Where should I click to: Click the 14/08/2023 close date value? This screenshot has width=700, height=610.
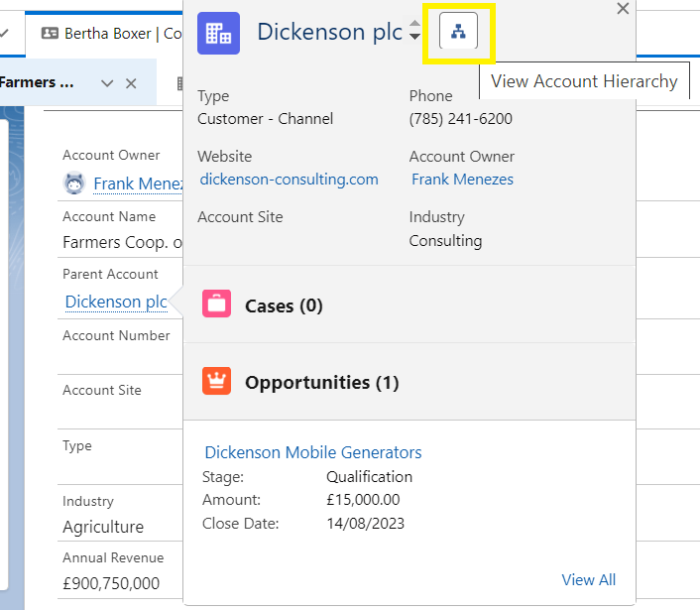tap(365, 524)
